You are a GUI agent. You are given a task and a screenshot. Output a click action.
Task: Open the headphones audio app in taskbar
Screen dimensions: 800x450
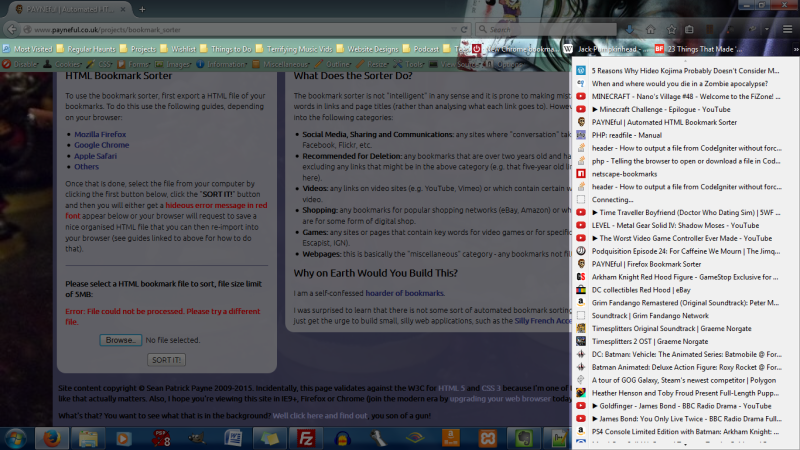pos(342,438)
